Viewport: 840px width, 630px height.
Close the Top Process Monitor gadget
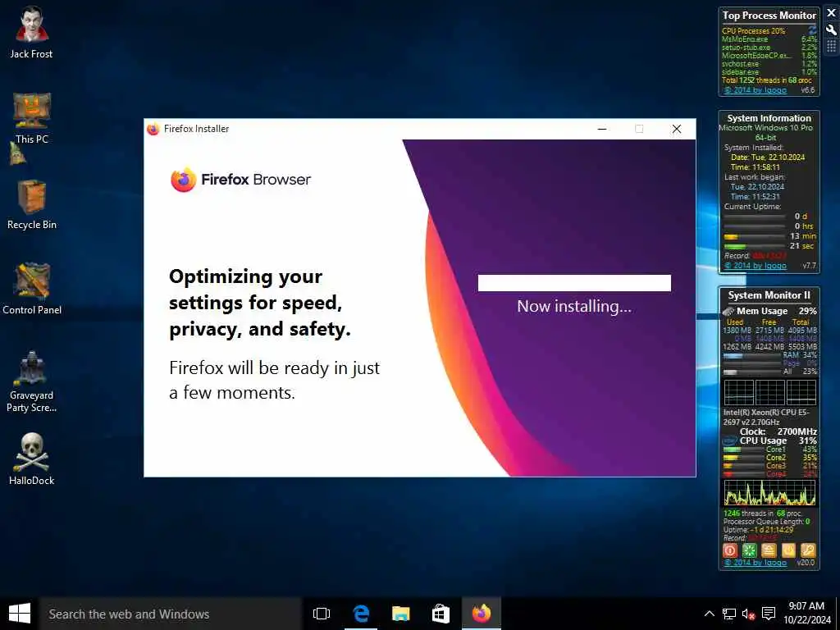832,13
